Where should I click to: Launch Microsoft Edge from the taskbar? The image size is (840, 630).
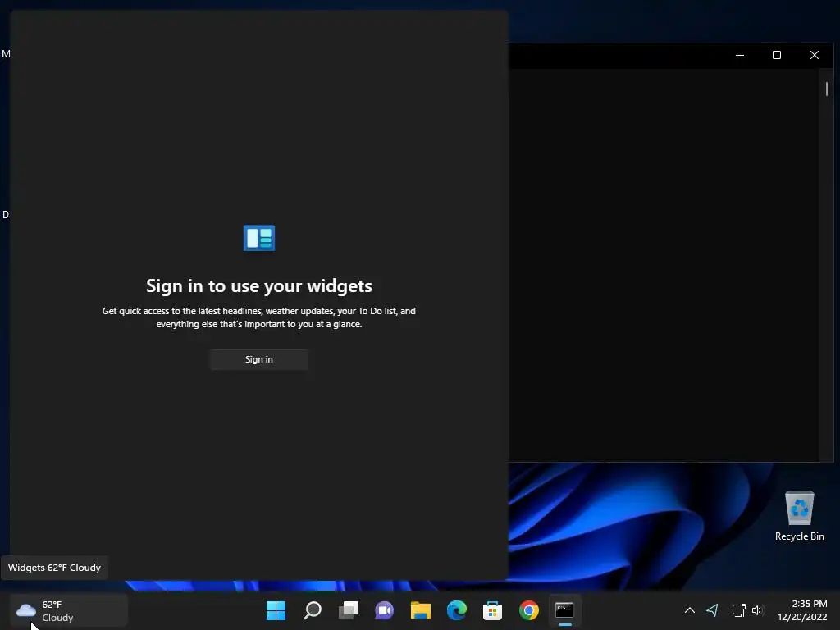[456, 610]
